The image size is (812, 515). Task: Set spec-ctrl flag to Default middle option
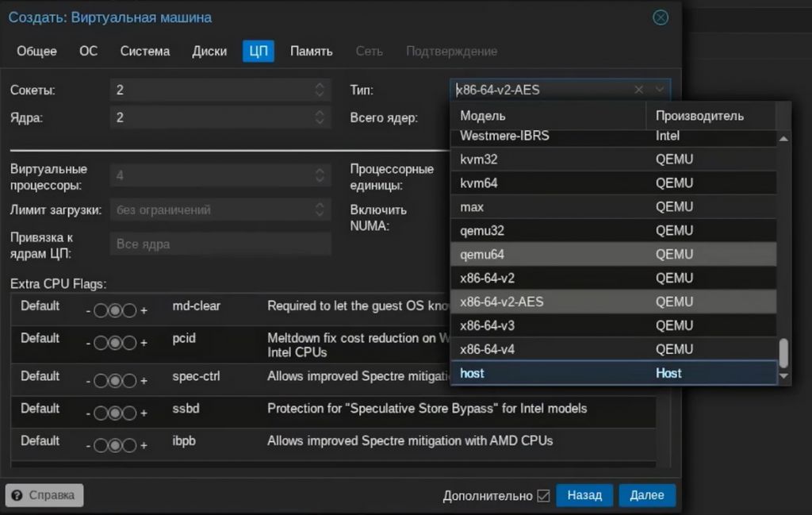click(x=115, y=381)
